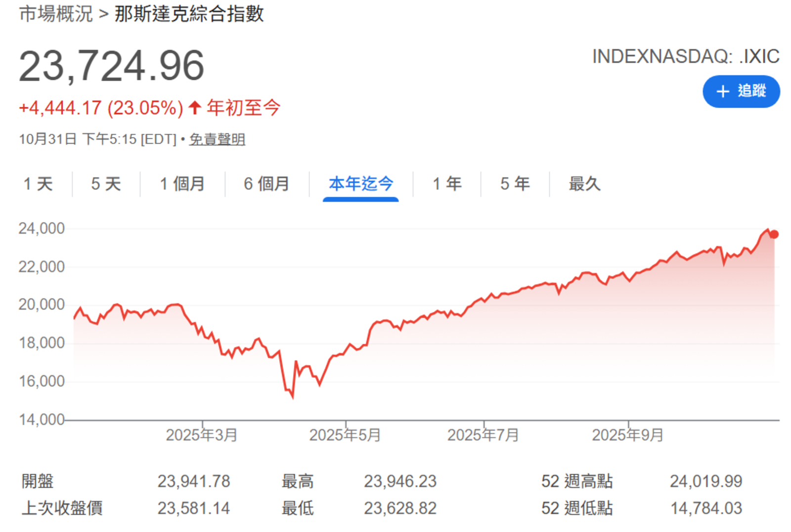
Task: Select the 1 年 range tab
Action: point(447,184)
